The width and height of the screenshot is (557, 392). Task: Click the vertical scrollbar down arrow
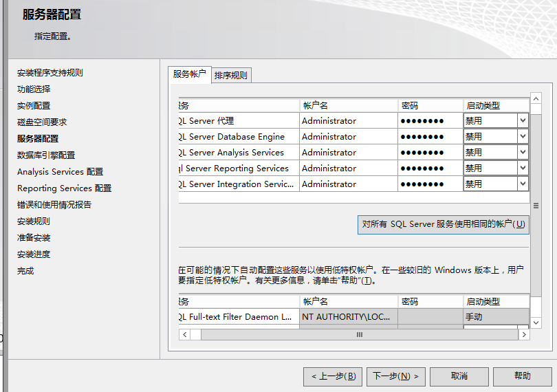tap(536, 323)
